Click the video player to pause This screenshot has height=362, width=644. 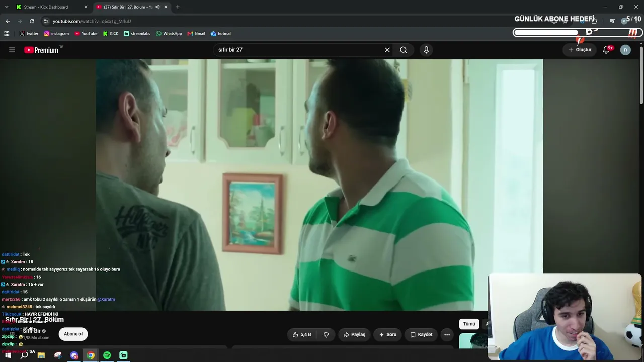point(319,185)
